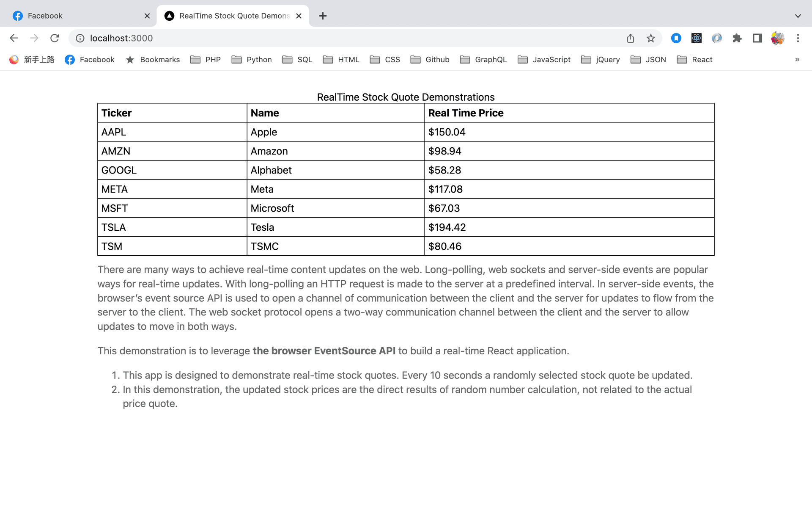Select the TSM ticker cell
Image resolution: width=812 pixels, height=508 pixels.
172,246
